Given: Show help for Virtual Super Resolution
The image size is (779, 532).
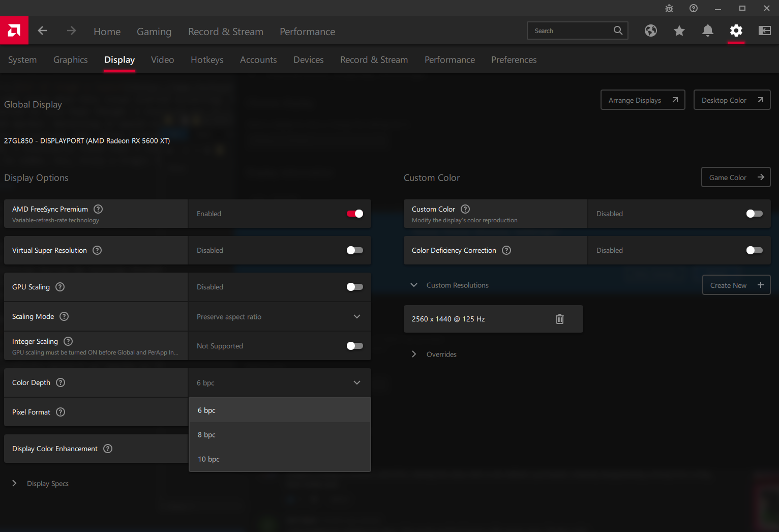Looking at the screenshot, I should 98,250.
